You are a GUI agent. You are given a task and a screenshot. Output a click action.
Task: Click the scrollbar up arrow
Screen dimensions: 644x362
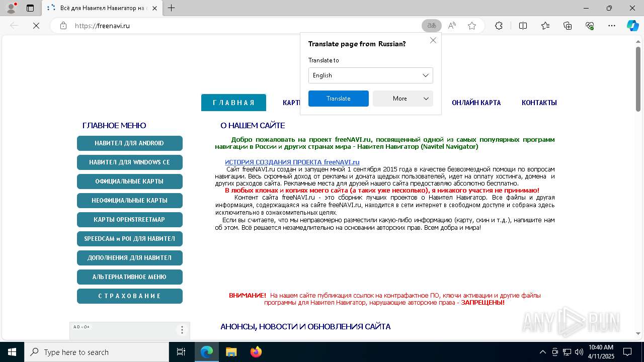point(638,41)
